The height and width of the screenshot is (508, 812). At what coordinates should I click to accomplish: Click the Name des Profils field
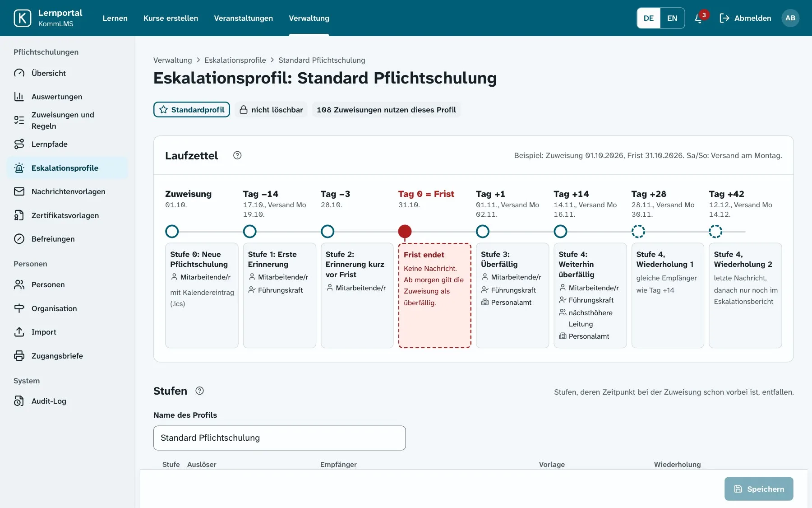tap(280, 438)
